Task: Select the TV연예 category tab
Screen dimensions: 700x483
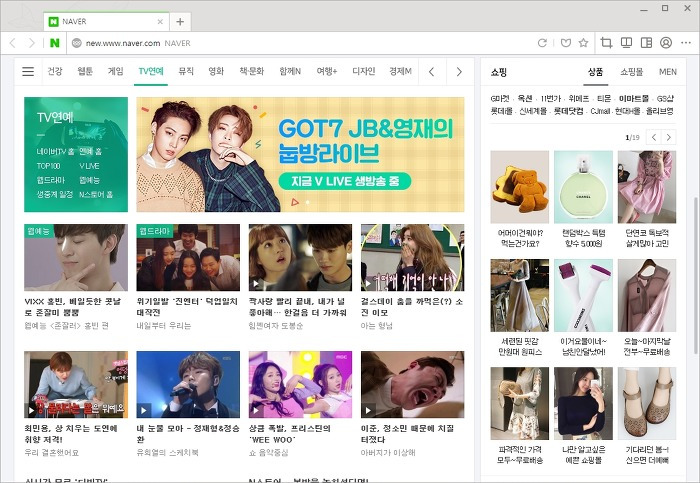Action: [151, 71]
